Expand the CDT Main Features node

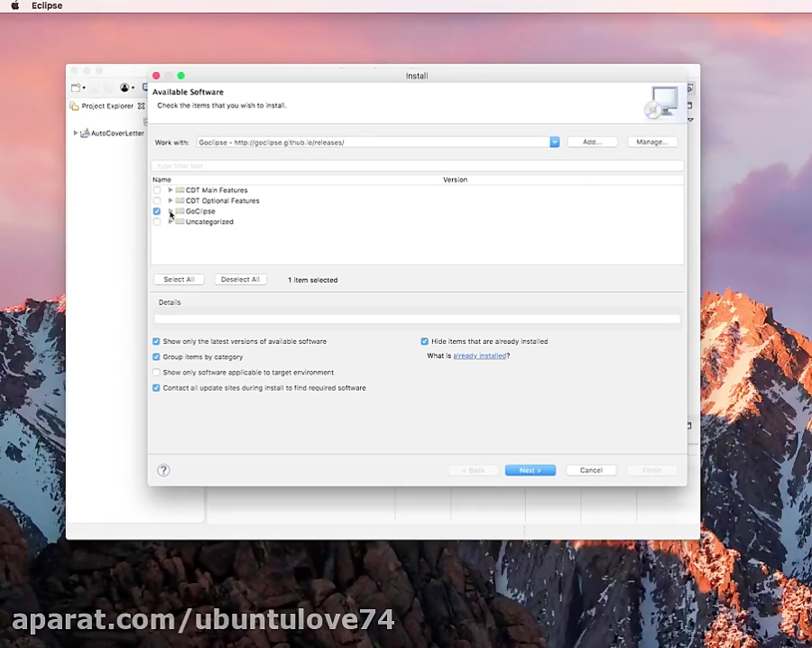click(170, 190)
